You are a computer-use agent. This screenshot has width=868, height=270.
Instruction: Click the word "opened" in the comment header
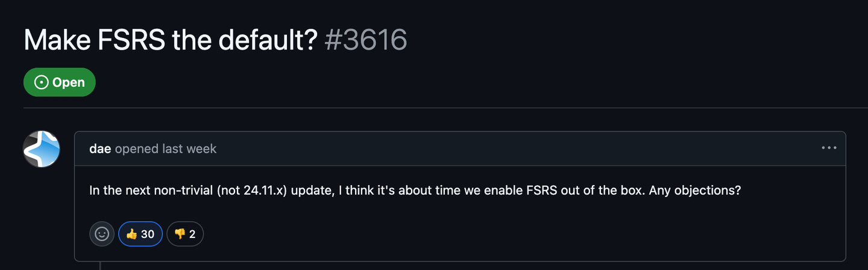tap(137, 148)
